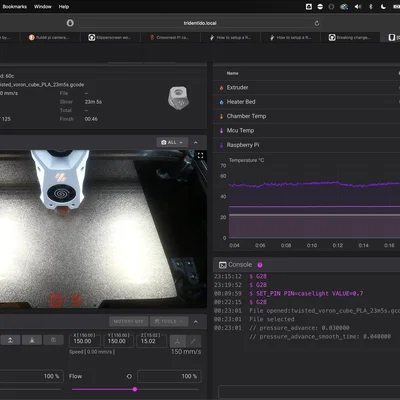400x400 pixels.
Task: Collapse the camera panel with chevron
Action: coord(196,142)
